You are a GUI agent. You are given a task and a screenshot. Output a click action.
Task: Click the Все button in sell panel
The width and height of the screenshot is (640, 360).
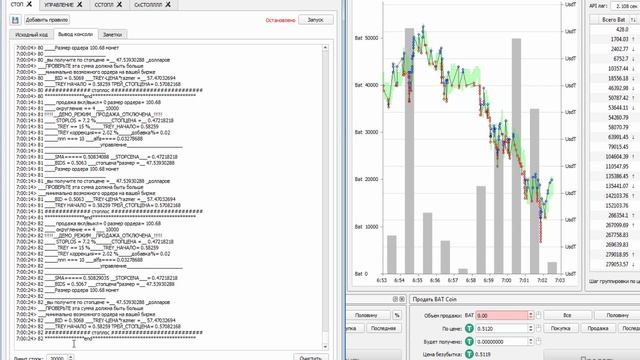click(x=568, y=315)
